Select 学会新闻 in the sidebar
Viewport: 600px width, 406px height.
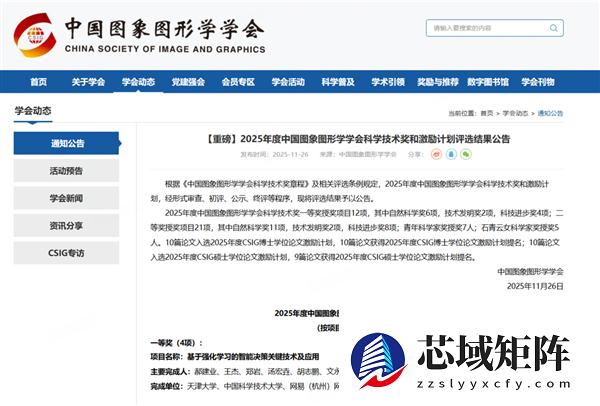66,198
